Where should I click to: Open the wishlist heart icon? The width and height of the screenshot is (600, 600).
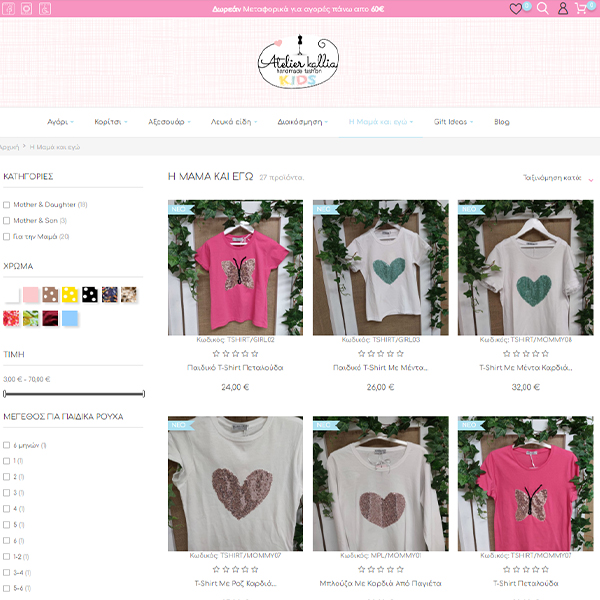(516, 8)
